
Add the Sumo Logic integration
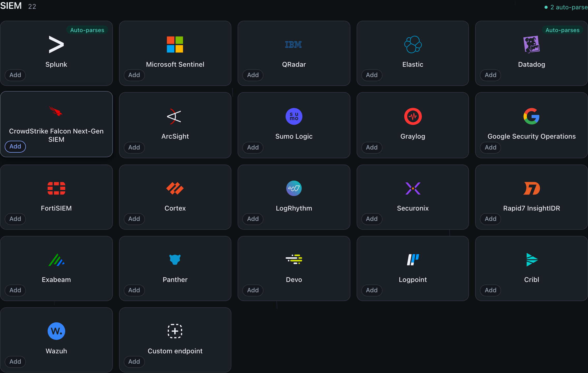pyautogui.click(x=253, y=147)
